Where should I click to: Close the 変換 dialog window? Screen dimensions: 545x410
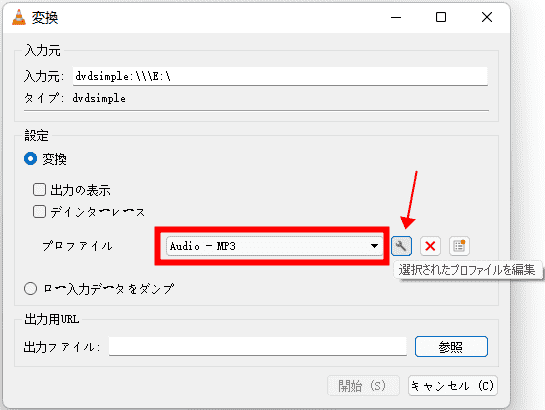pyautogui.click(x=487, y=17)
